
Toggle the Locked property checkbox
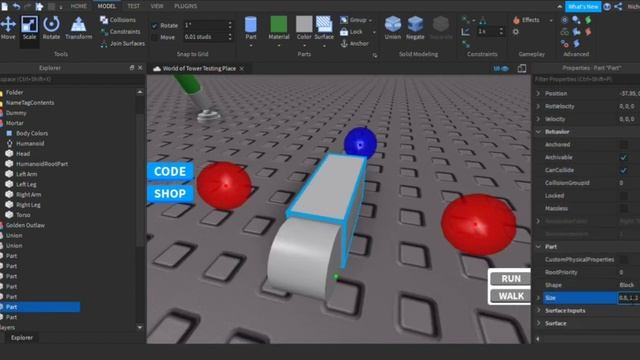tap(624, 196)
